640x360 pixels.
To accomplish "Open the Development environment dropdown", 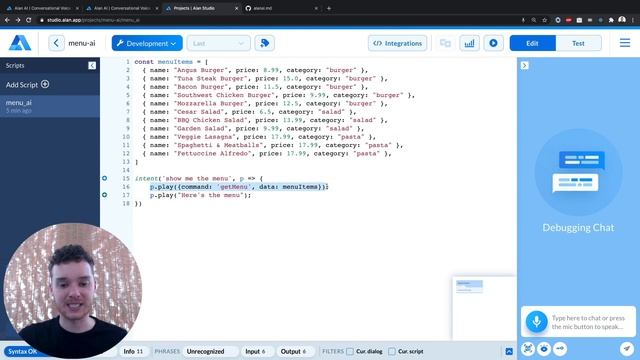I will [x=147, y=43].
